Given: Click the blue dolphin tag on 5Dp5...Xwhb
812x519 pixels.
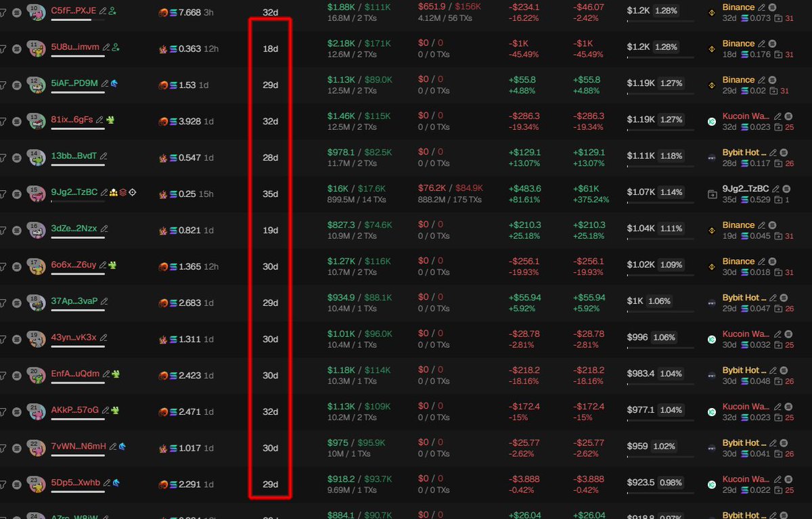Looking at the screenshot, I should click(x=116, y=483).
